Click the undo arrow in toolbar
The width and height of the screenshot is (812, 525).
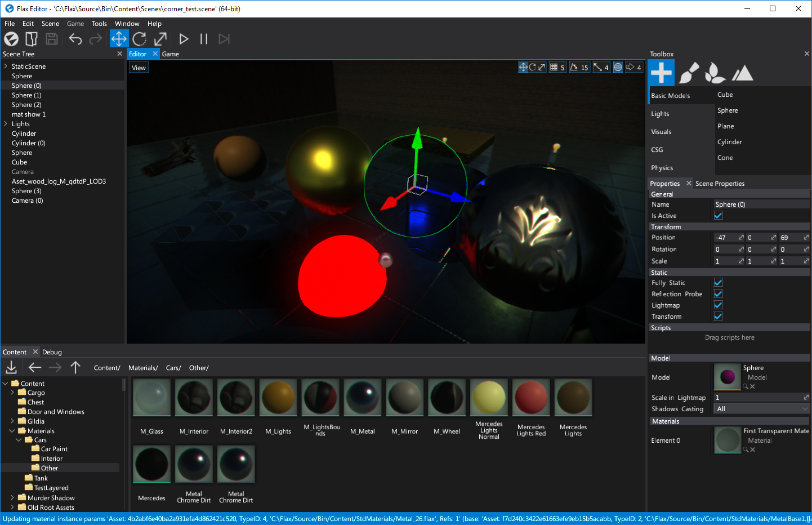tap(75, 39)
